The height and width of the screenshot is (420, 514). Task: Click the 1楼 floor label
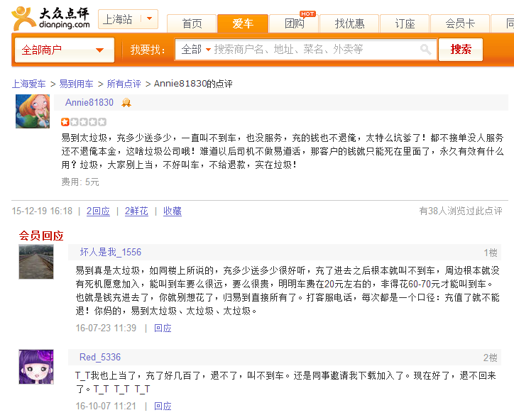[x=491, y=253]
